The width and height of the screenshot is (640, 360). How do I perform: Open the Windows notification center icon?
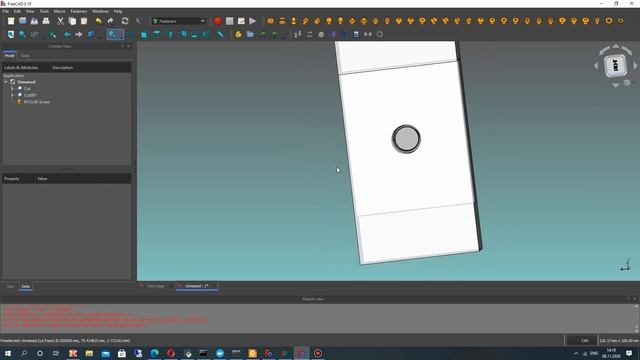629,353
